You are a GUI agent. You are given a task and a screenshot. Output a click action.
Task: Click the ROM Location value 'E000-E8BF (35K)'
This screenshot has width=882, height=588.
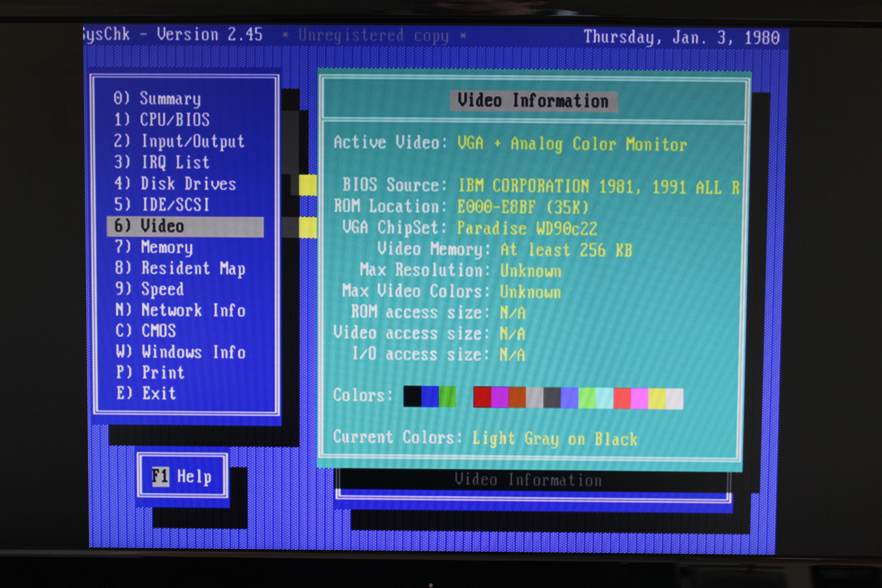click(523, 207)
